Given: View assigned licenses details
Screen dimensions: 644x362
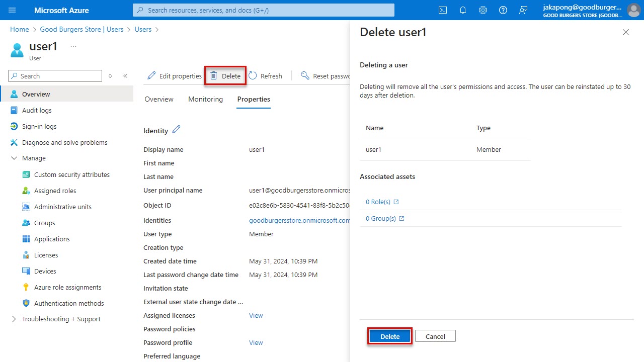Looking at the screenshot, I should (x=256, y=315).
